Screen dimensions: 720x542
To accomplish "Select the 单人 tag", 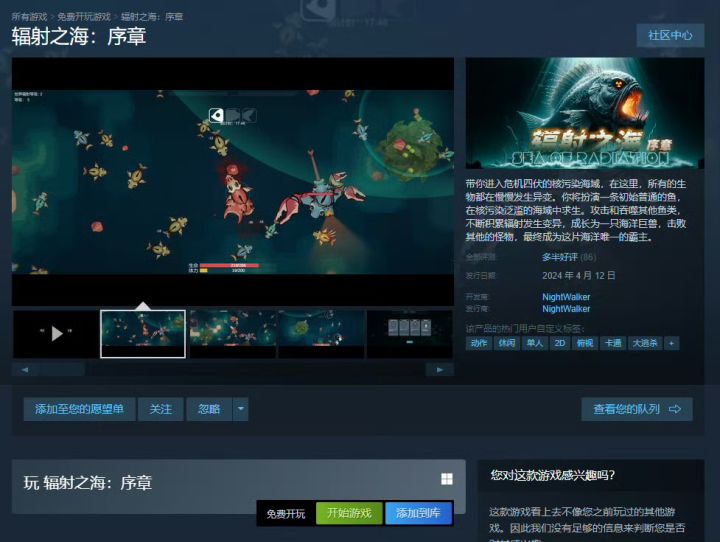I will coord(534,343).
